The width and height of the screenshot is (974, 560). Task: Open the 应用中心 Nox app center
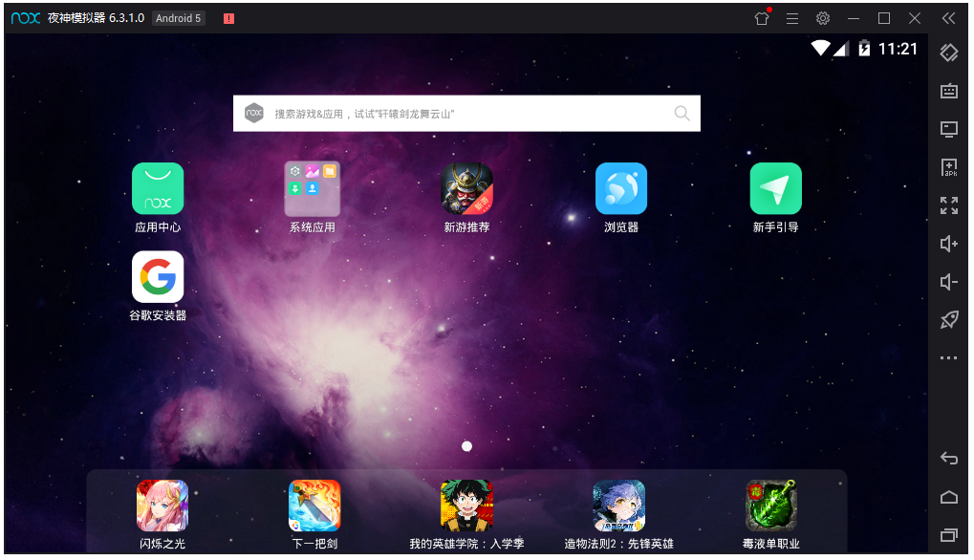tap(158, 188)
